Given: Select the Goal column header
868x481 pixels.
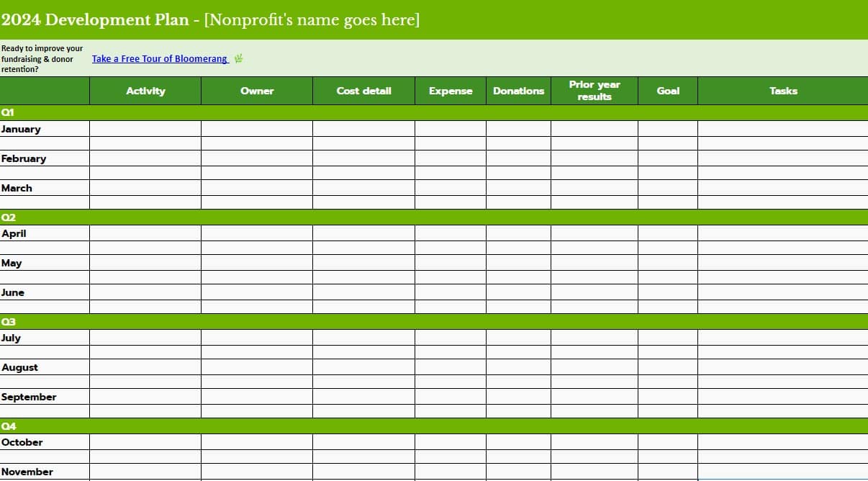Looking at the screenshot, I should [668, 91].
